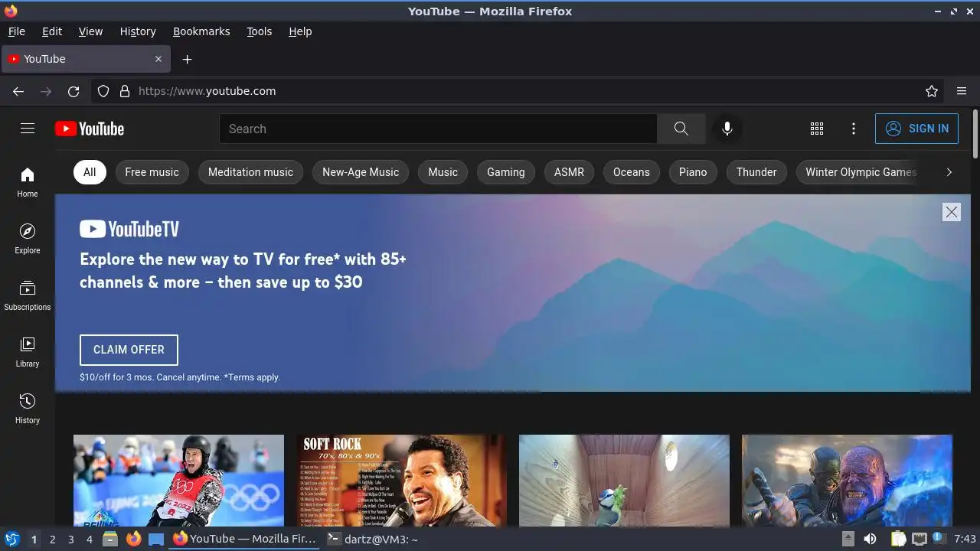
Task: Select the Free music chip
Action: coord(152,172)
